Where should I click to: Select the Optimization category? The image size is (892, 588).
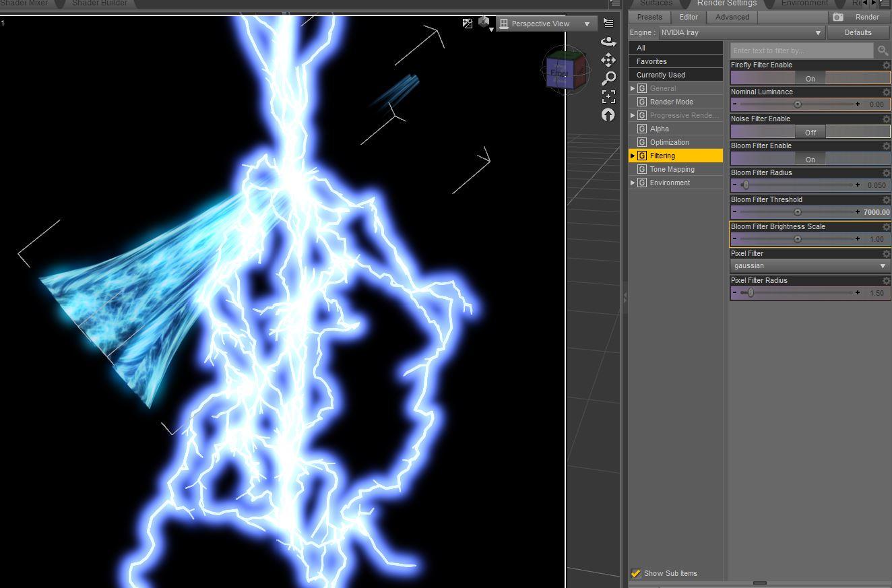(x=676, y=142)
